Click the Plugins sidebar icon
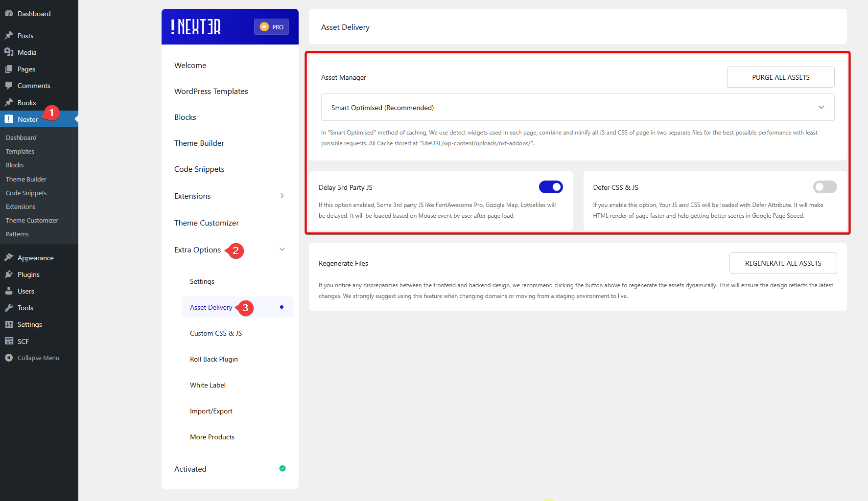868x501 pixels. (9, 274)
